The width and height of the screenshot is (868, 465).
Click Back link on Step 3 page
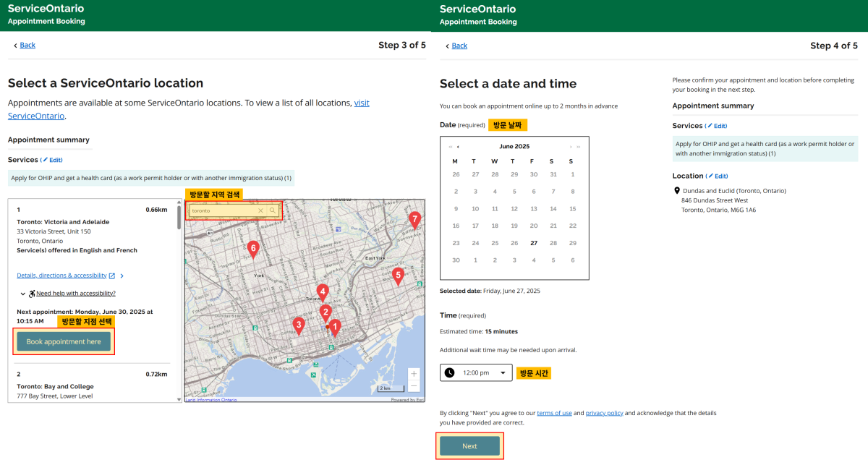pyautogui.click(x=27, y=45)
